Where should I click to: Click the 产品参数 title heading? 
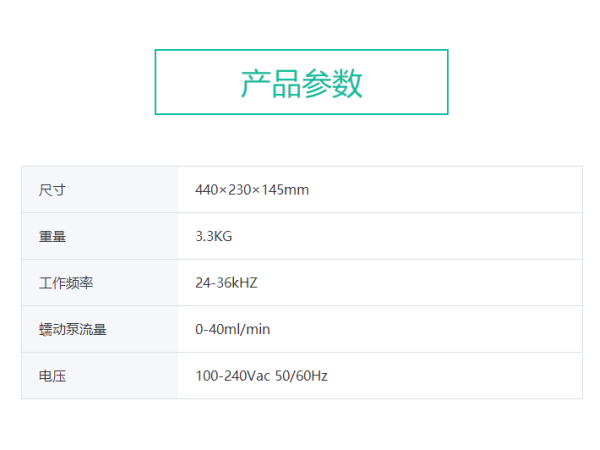tap(302, 83)
